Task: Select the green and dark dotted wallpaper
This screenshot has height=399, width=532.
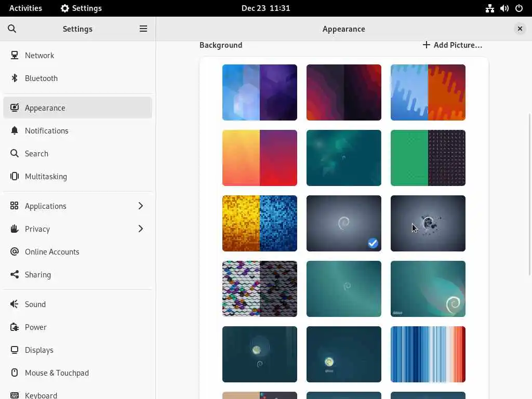Action: click(x=428, y=158)
